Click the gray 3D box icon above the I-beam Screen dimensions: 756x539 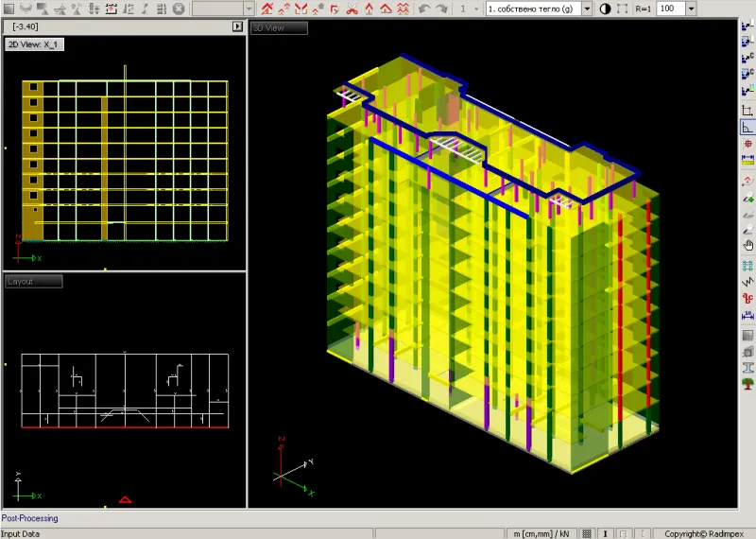coord(747,352)
